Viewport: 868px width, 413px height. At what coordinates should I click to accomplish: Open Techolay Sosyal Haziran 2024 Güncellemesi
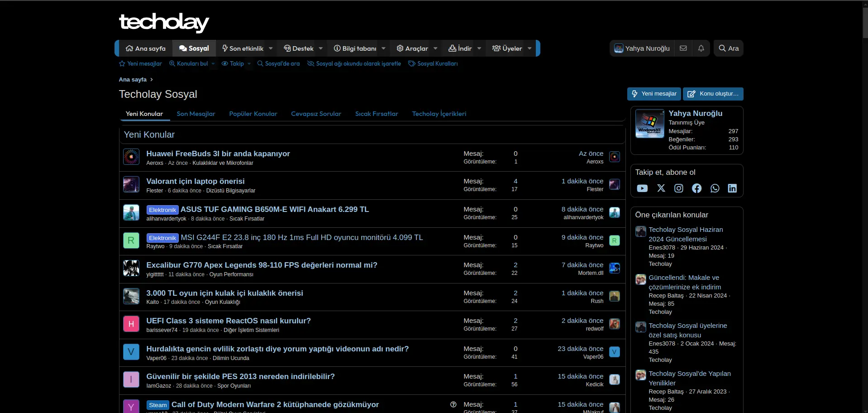[686, 234]
